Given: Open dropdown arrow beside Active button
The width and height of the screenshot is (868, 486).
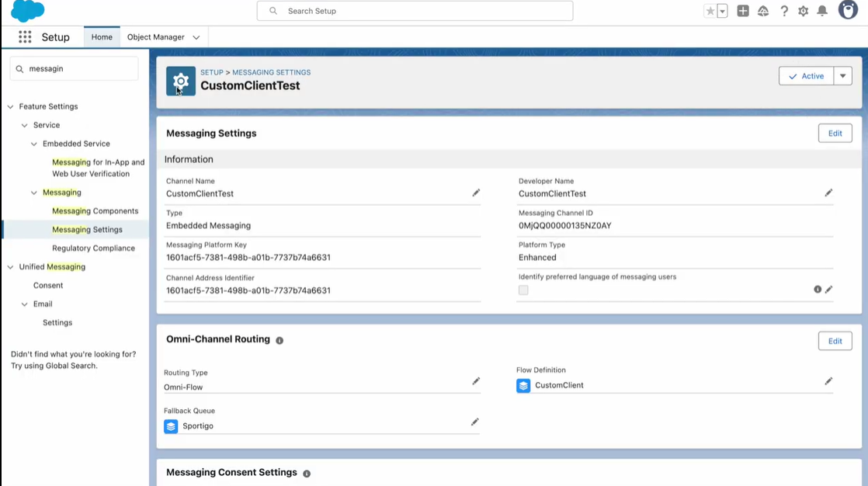Looking at the screenshot, I should [842, 76].
